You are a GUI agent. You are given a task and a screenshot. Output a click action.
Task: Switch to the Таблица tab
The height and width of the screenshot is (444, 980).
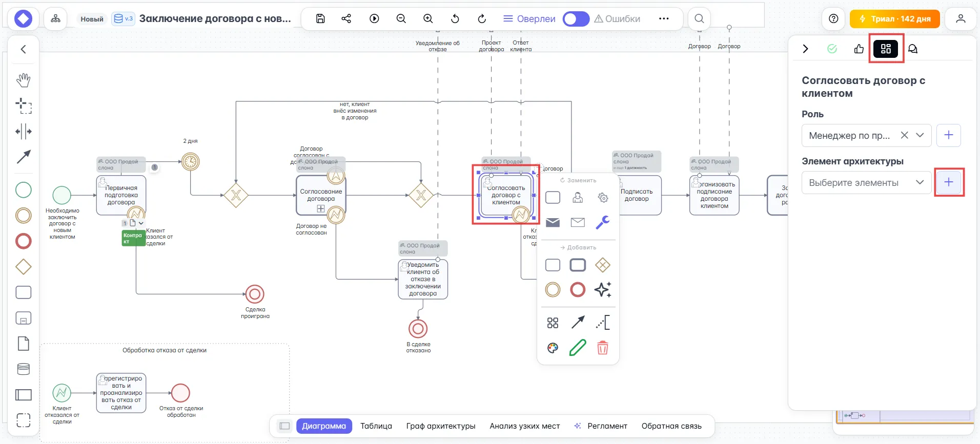tap(376, 426)
